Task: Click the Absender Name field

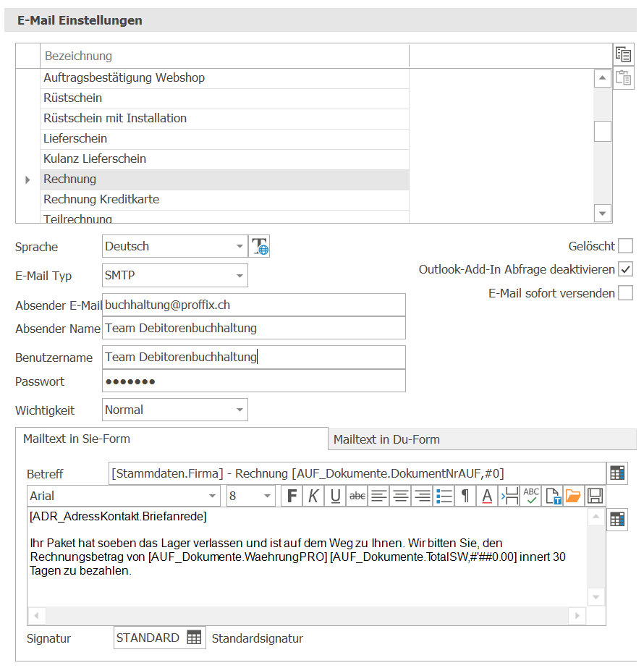Action: (x=254, y=328)
